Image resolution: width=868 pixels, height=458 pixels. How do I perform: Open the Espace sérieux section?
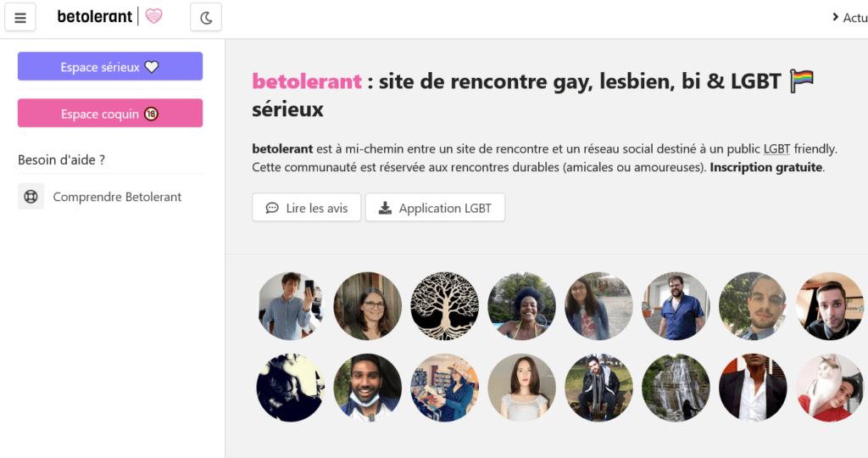110,67
